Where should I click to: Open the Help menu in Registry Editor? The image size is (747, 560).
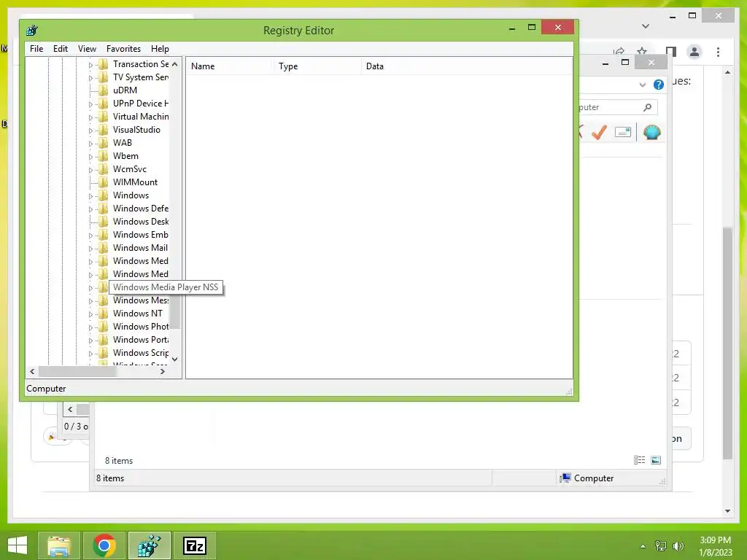160,49
